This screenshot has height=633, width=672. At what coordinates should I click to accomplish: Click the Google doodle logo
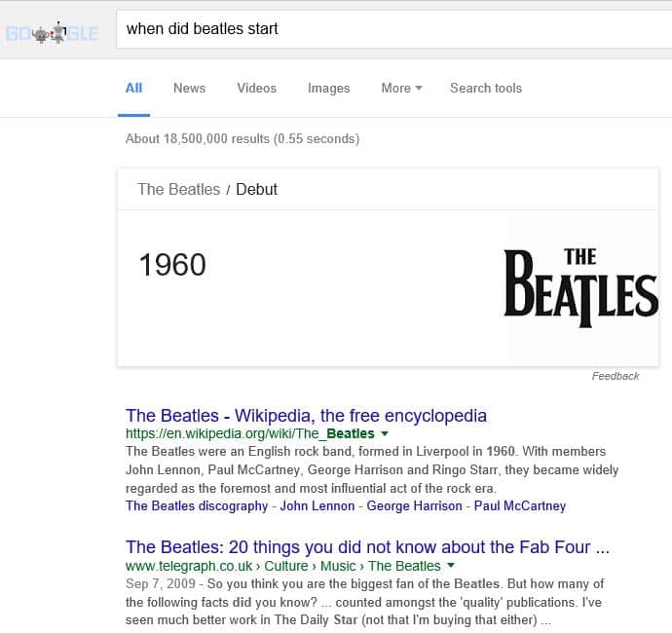coord(52,34)
